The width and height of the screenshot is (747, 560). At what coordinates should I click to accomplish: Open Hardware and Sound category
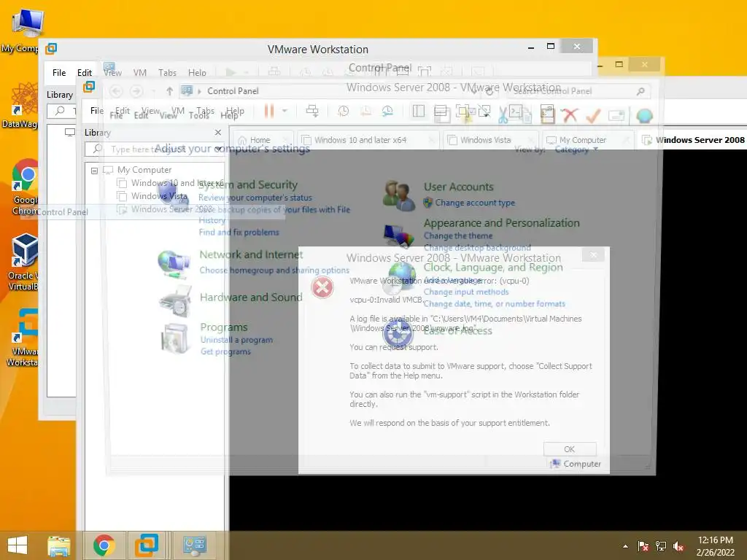[251, 297]
